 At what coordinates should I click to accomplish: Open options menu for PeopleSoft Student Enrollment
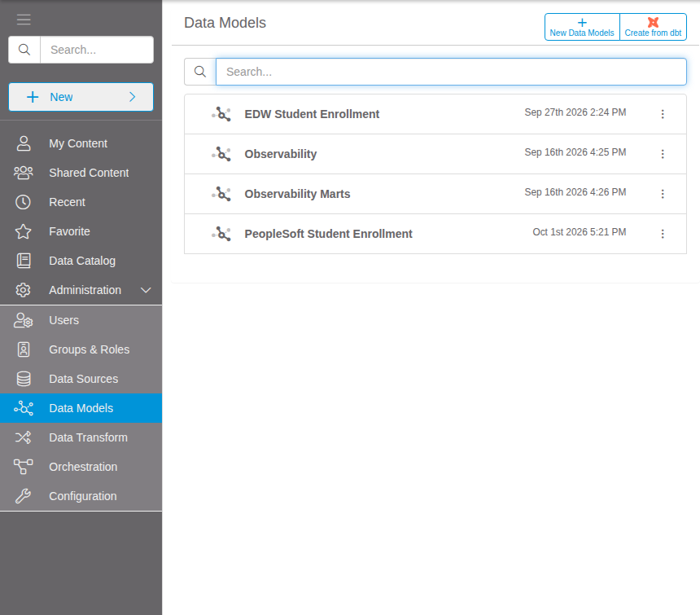(x=663, y=234)
